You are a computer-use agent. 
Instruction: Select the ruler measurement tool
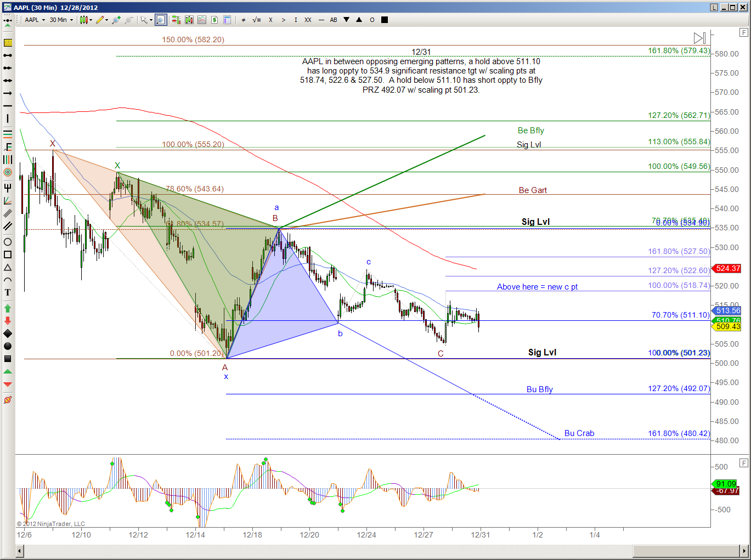(x=8, y=43)
